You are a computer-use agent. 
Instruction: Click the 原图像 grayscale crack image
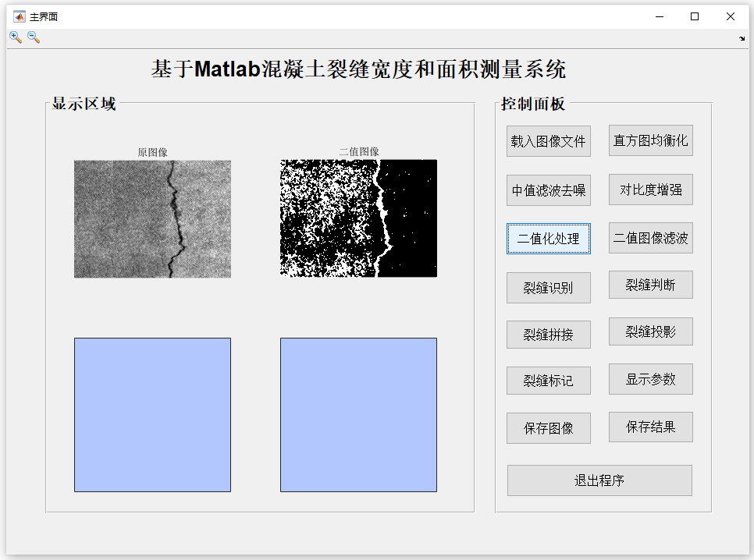point(152,218)
